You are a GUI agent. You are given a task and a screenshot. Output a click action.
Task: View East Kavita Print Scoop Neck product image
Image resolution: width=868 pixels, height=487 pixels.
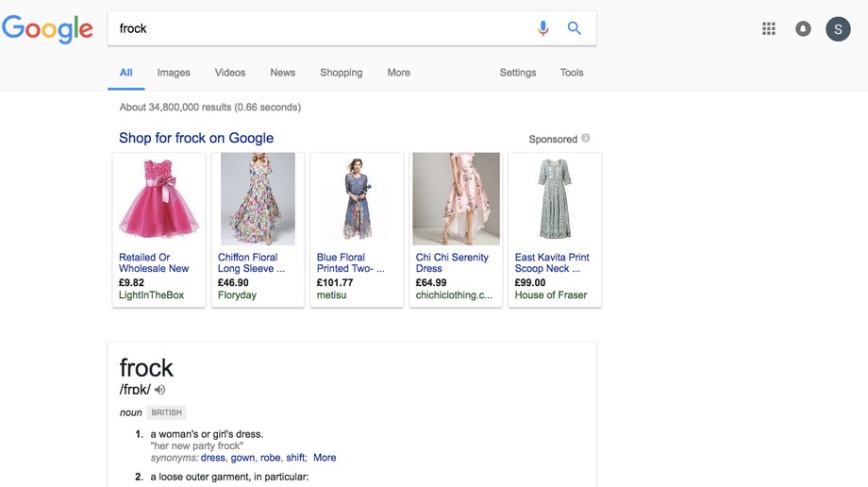pos(555,199)
